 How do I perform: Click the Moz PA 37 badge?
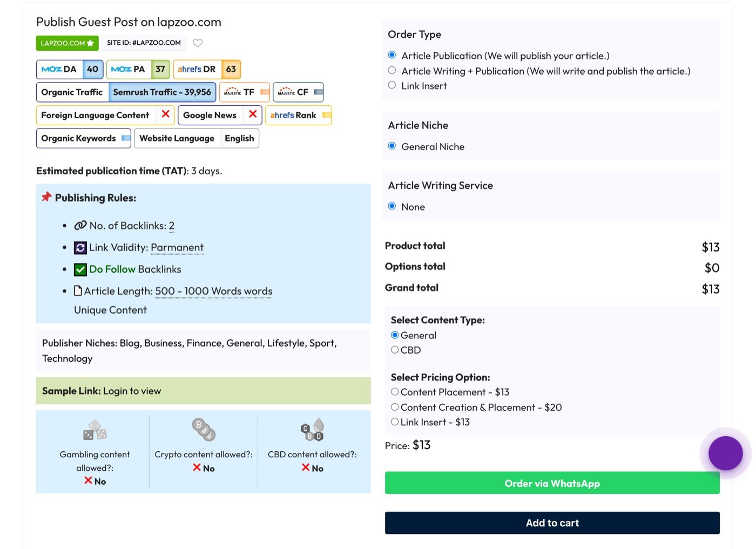click(138, 69)
